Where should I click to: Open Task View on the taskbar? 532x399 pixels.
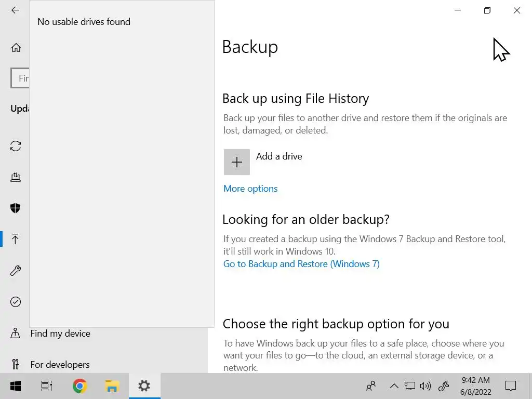(47, 386)
